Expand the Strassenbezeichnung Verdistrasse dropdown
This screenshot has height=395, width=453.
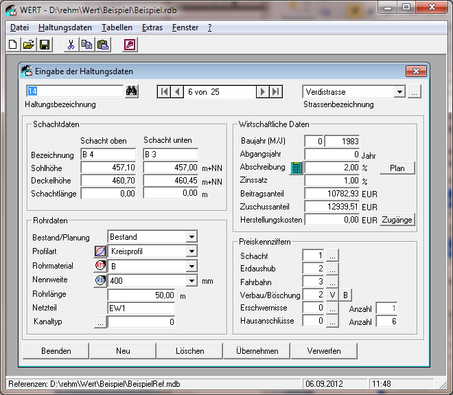[399, 92]
